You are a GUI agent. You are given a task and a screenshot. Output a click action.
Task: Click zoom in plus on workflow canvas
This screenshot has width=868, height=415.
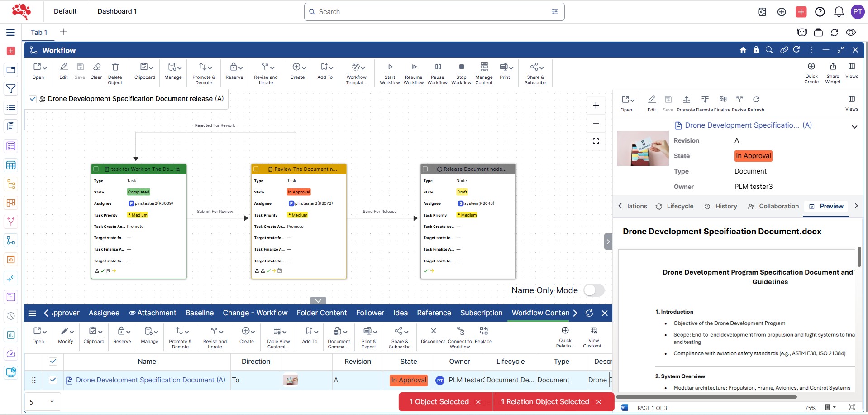click(x=596, y=106)
